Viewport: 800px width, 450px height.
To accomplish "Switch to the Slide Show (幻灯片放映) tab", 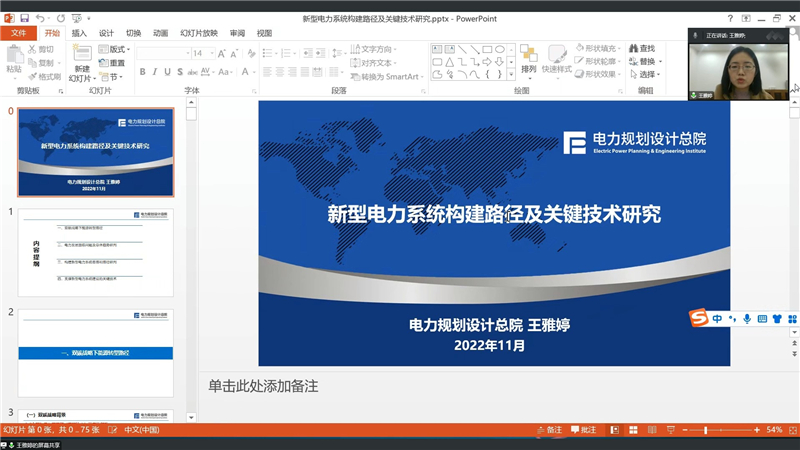I will click(199, 33).
